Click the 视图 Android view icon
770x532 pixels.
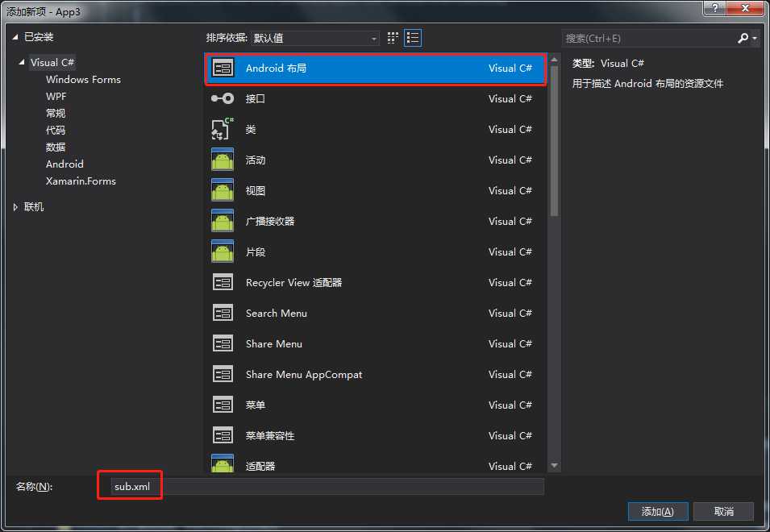pyautogui.click(x=223, y=190)
